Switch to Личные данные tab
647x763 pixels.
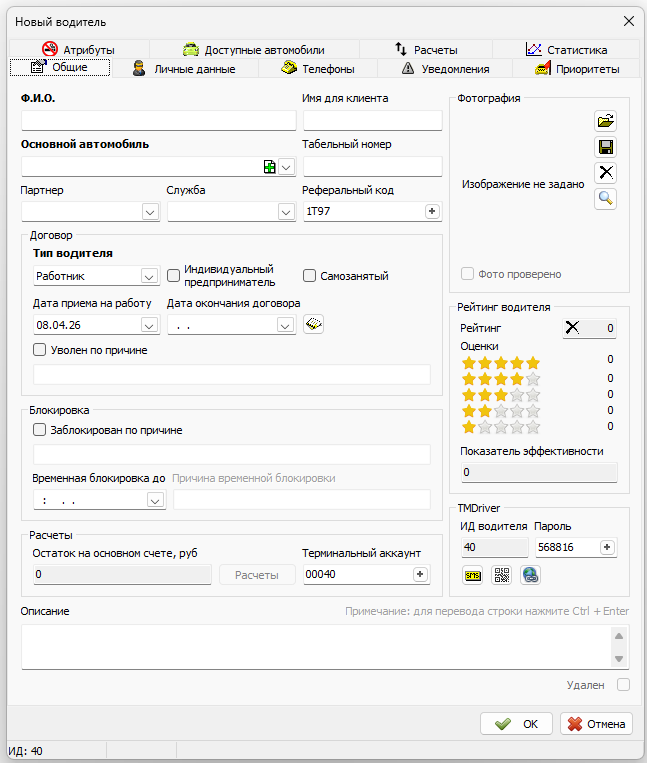click(184, 69)
